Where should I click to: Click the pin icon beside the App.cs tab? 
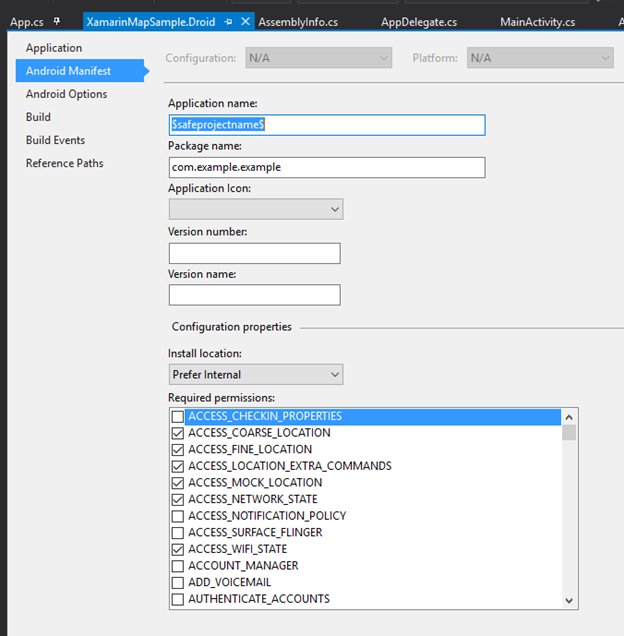point(57,21)
